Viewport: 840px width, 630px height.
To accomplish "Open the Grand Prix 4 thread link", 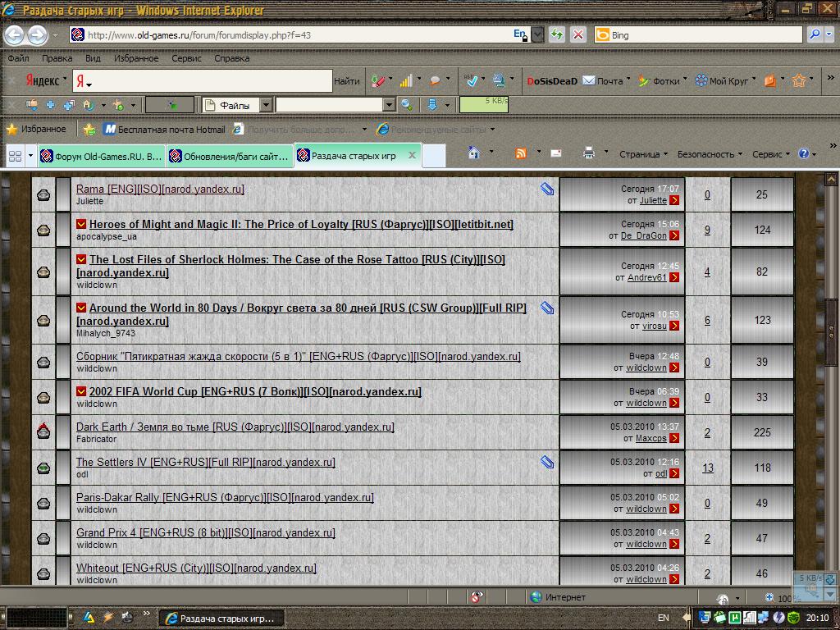I will pos(206,532).
